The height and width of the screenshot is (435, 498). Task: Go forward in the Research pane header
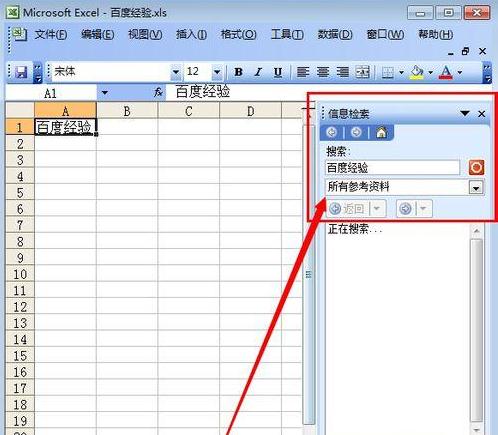[x=356, y=132]
